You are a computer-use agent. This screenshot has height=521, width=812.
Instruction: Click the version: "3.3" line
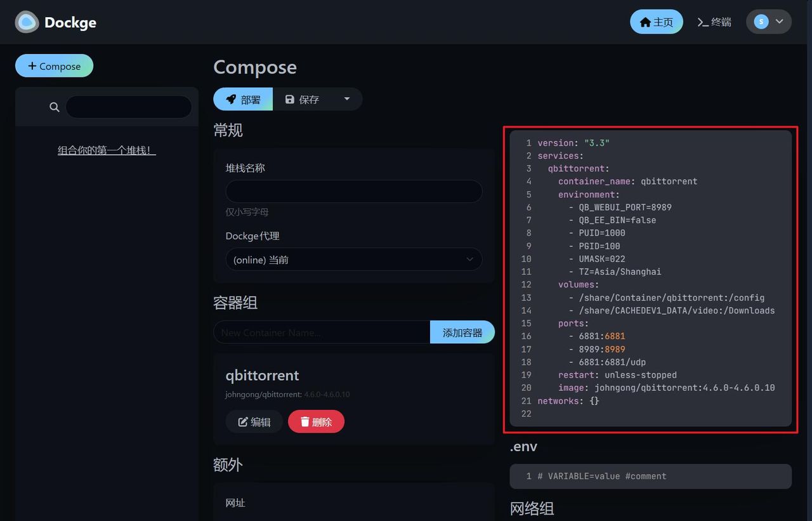click(x=573, y=143)
